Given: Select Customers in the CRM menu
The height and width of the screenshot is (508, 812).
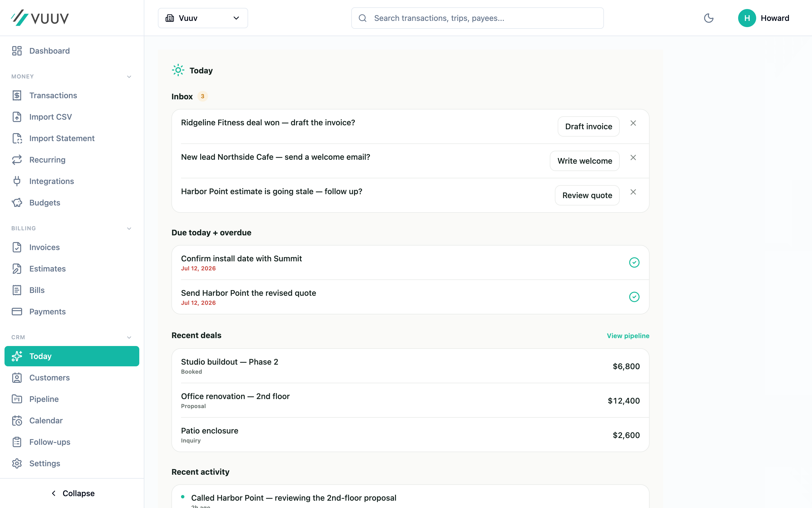Looking at the screenshot, I should point(72,378).
